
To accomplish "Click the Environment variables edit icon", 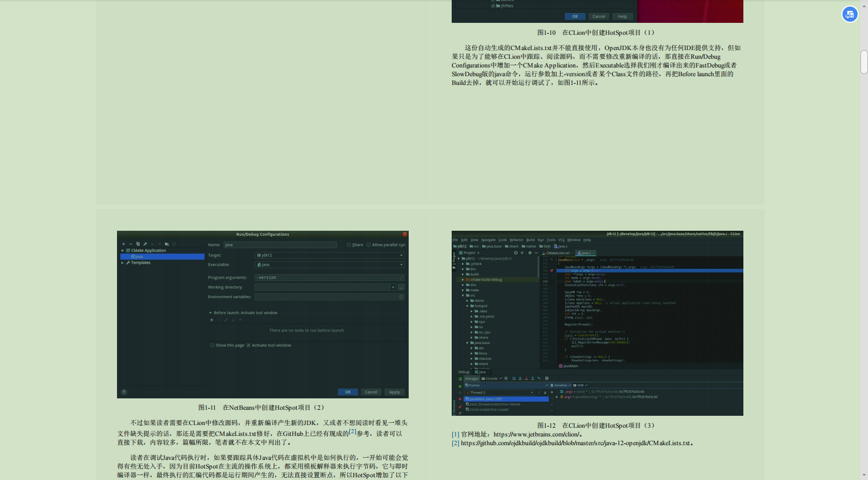I will (x=401, y=297).
